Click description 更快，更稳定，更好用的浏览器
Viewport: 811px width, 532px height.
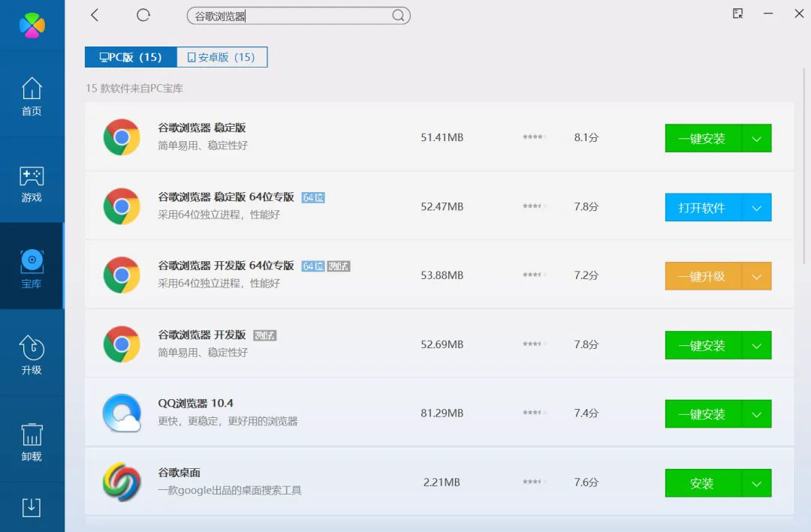pyautogui.click(x=228, y=422)
